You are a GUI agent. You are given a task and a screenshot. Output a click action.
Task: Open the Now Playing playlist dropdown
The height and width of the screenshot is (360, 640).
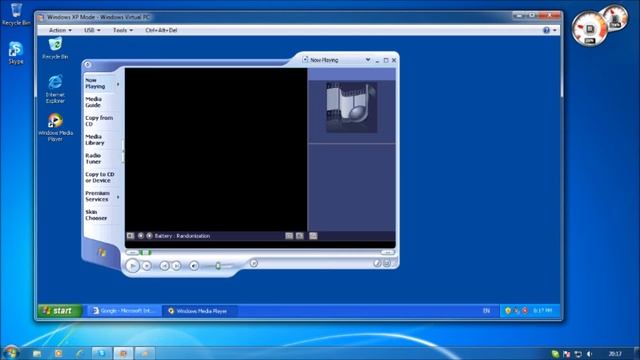point(368,60)
